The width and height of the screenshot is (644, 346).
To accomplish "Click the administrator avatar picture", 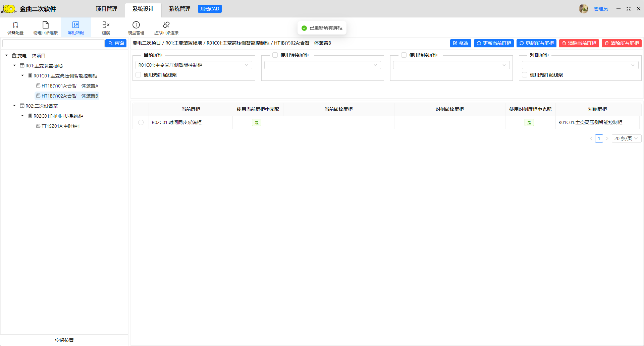I will (x=583, y=9).
